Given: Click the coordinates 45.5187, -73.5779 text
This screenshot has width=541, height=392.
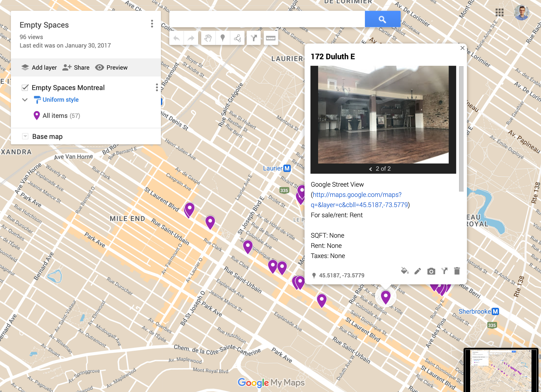Looking at the screenshot, I should tap(342, 275).
